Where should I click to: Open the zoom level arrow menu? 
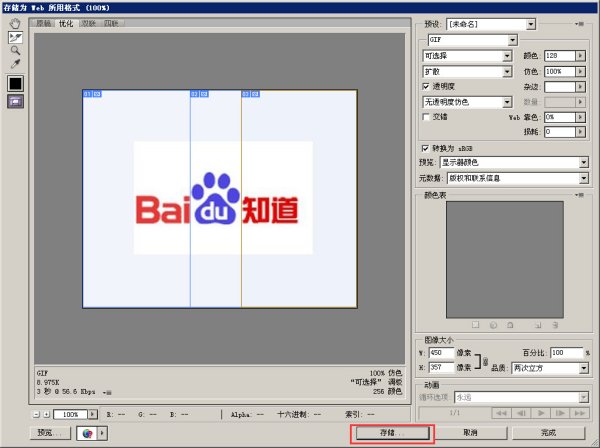93,414
